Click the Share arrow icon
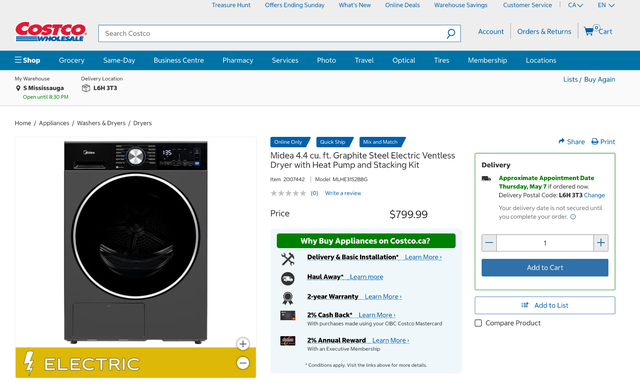640x385 pixels. 562,141
